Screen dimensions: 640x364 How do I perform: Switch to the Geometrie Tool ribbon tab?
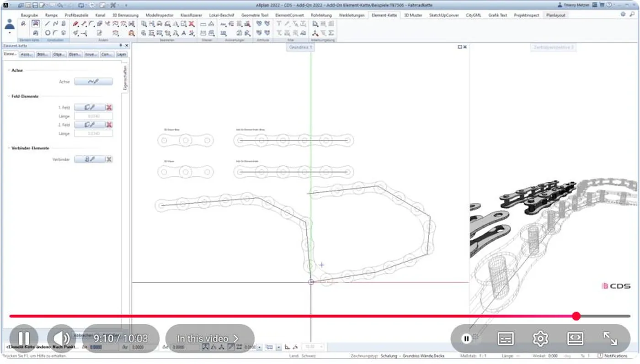[x=255, y=15]
